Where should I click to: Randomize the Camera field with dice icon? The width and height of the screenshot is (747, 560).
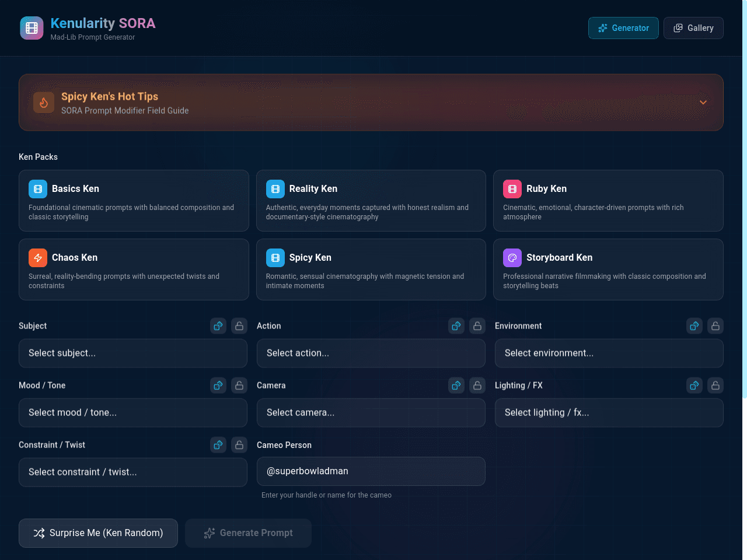pyautogui.click(x=456, y=386)
